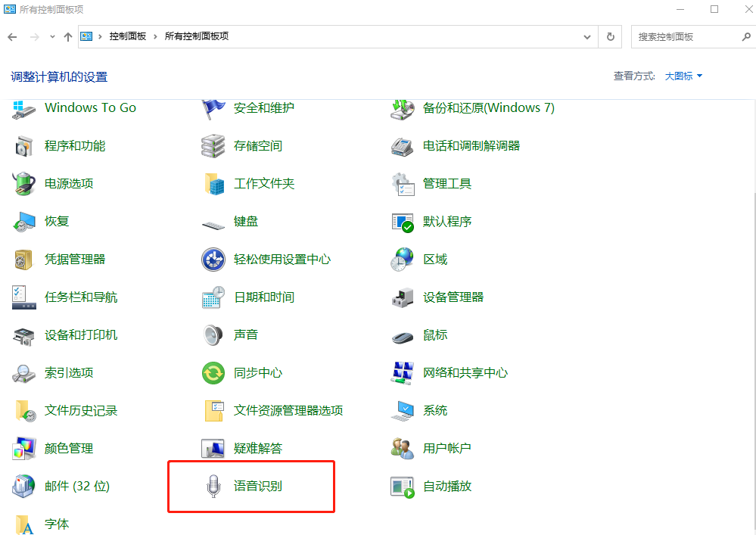Open 同步中心 green sync icon
Image resolution: width=756 pixels, height=535 pixels.
[213, 373]
